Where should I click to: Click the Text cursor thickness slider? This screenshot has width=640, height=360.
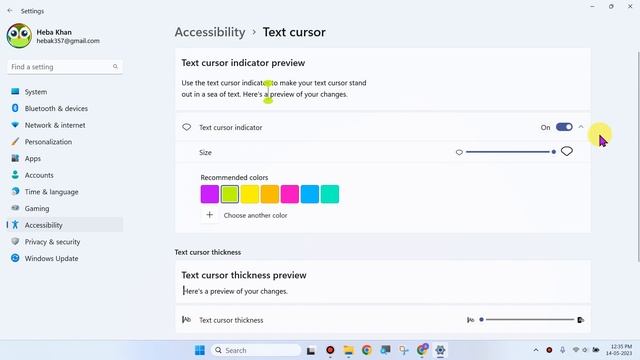[528, 320]
